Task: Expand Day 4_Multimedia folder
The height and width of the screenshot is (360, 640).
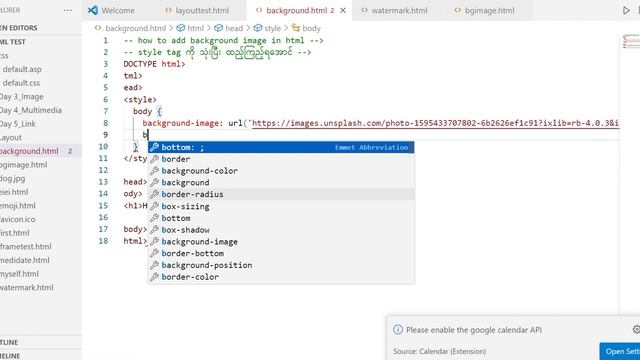Action: click(41, 110)
